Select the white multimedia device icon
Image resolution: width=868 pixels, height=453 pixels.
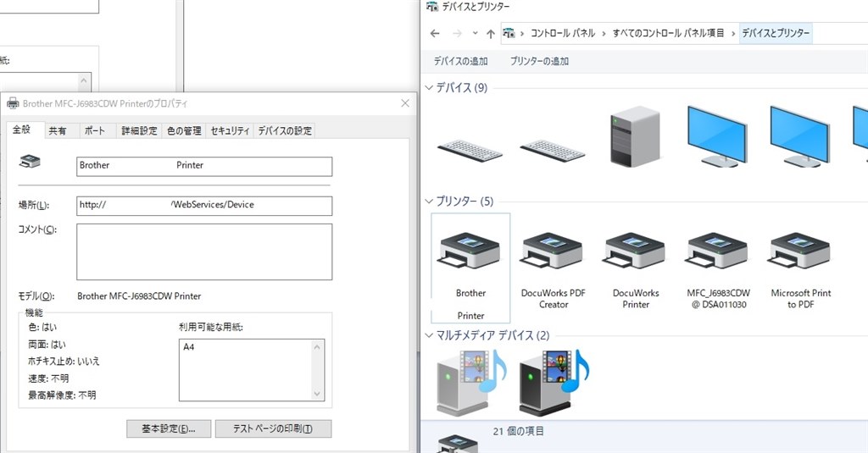click(x=471, y=382)
